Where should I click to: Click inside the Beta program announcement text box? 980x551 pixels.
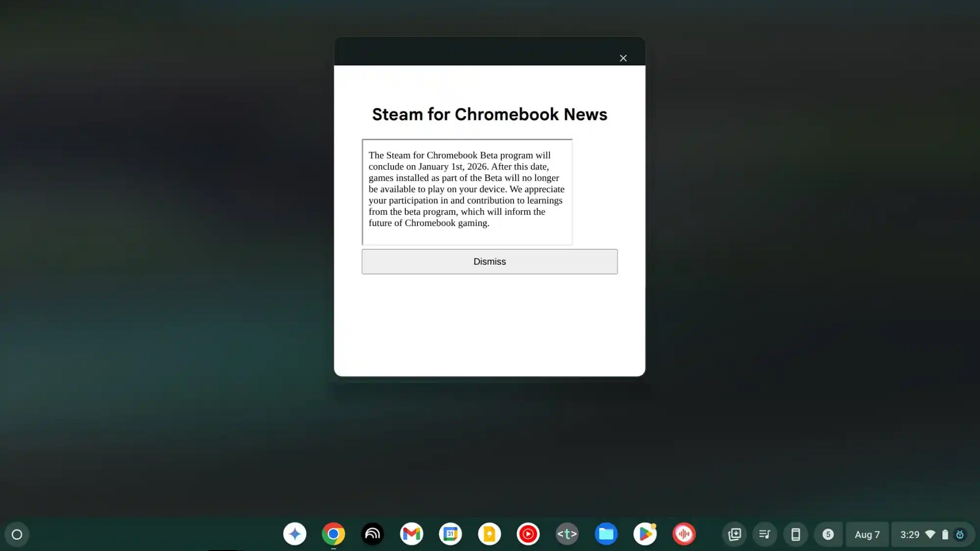pyautogui.click(x=467, y=191)
